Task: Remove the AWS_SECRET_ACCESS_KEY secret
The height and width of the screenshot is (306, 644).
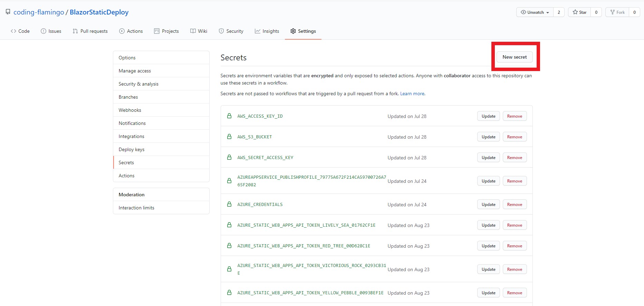Action: pos(515,158)
